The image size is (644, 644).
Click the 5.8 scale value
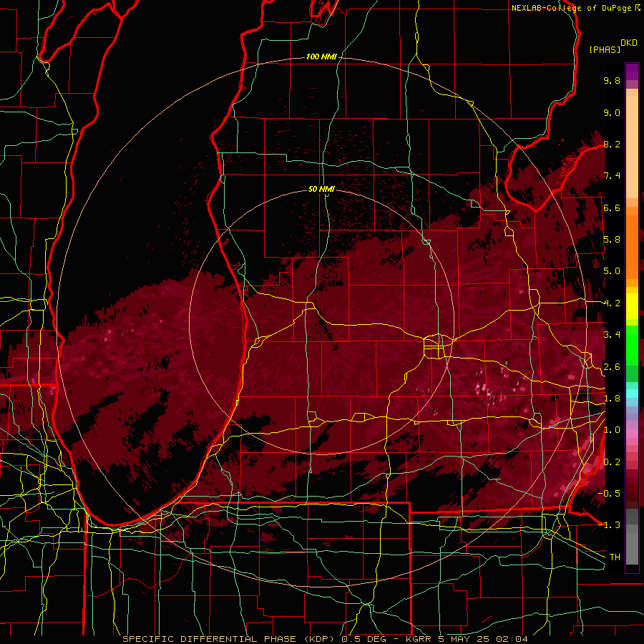pos(612,240)
